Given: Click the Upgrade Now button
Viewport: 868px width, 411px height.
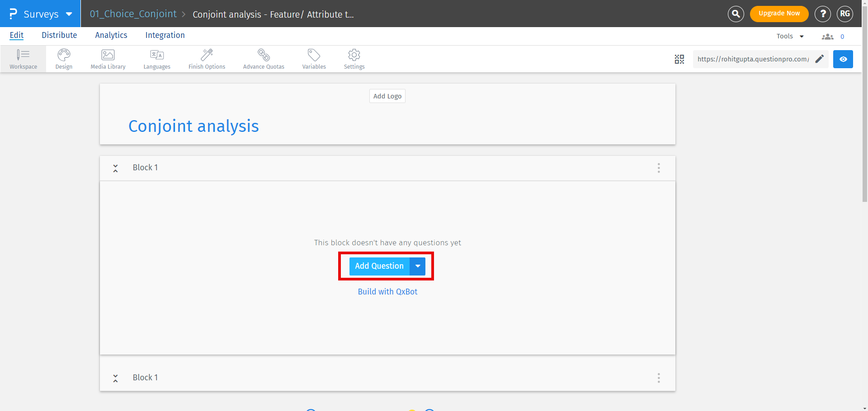Looking at the screenshot, I should (779, 14).
